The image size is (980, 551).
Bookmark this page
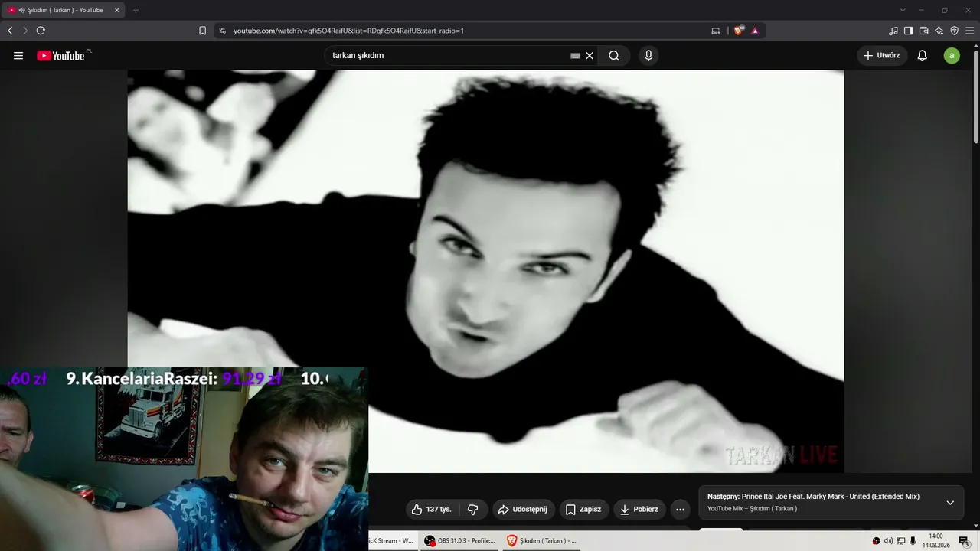[202, 31]
